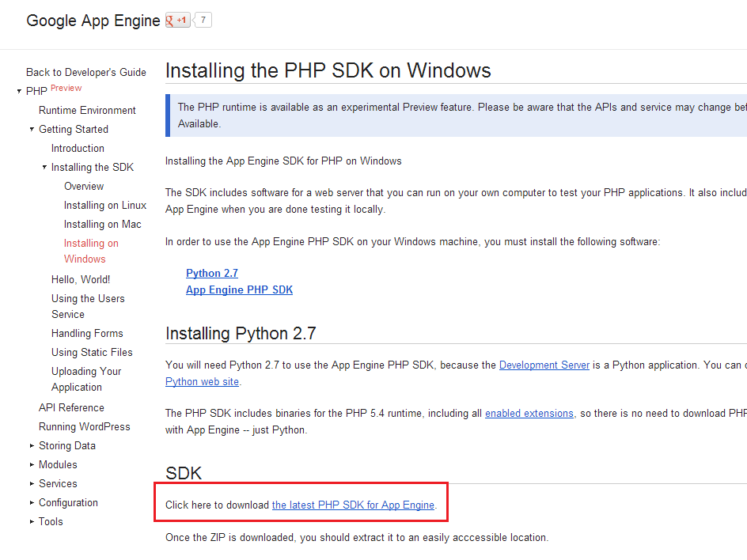747x560 pixels.
Task: Open the Introduction page
Action: (x=78, y=149)
